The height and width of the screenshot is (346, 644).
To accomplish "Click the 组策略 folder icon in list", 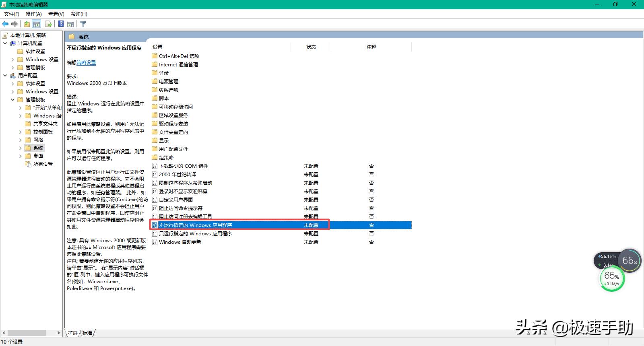I will [155, 157].
